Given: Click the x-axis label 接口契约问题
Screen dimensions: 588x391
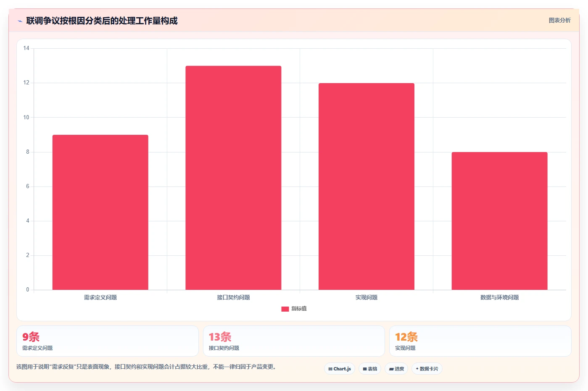Looking at the screenshot, I should click(x=233, y=297).
